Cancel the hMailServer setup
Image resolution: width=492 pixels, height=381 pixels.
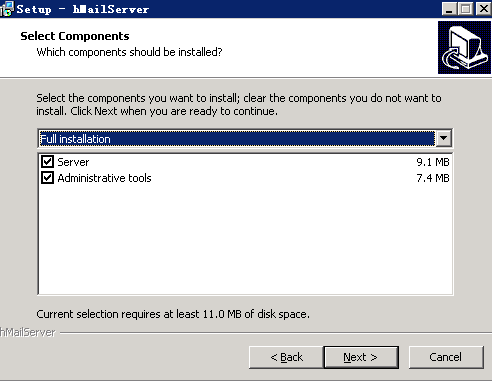(446, 357)
